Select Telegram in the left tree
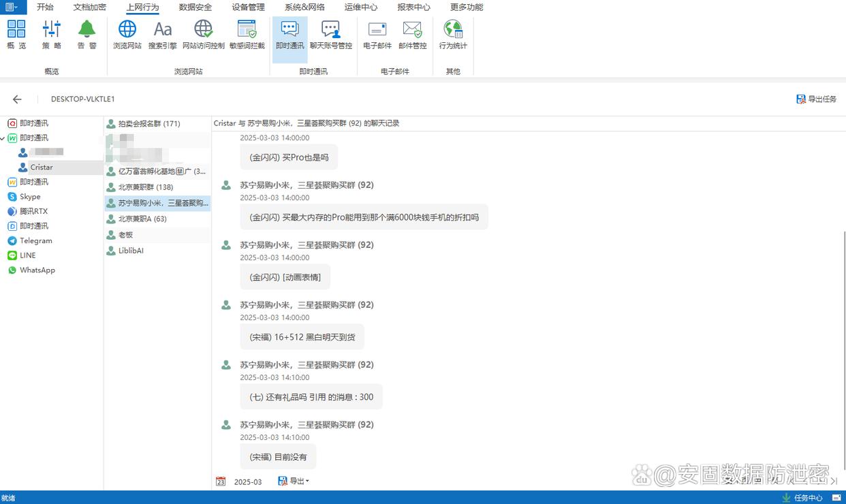This screenshot has height=504, width=846. (x=35, y=240)
